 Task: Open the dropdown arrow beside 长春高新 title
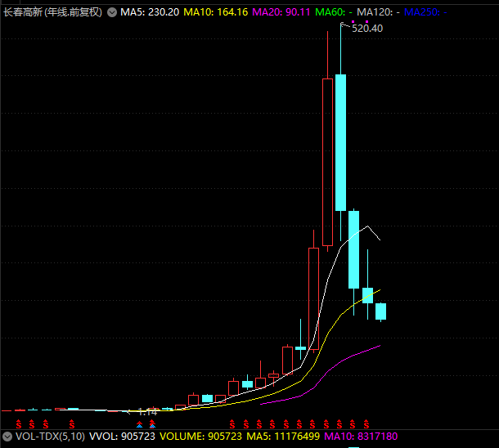pyautogui.click(x=111, y=12)
